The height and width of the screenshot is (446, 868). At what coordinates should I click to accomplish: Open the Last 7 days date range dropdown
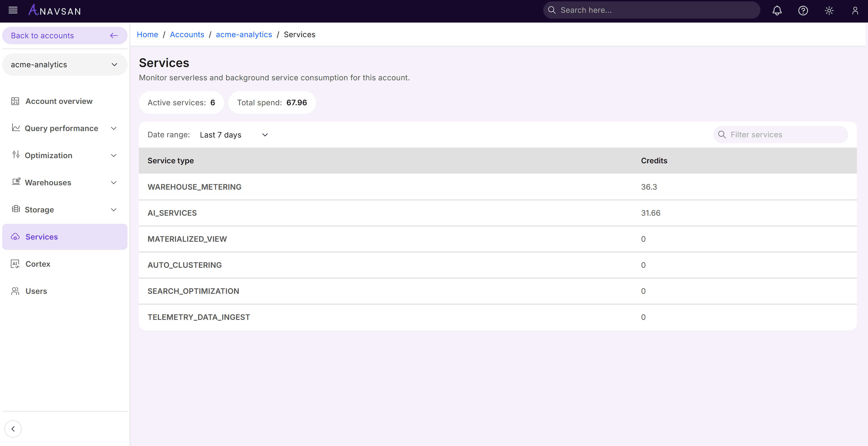234,135
